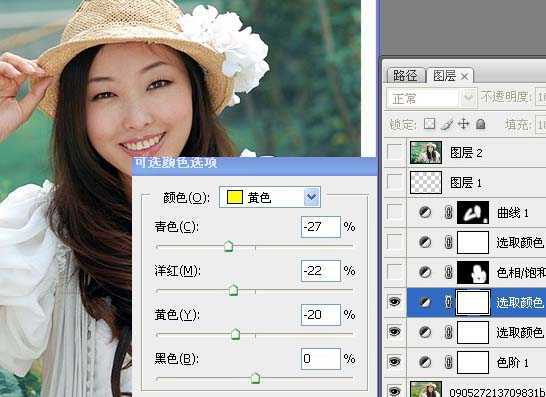
Task: Click mask link icon on highlighted 选取颜色 layer
Action: point(448,302)
